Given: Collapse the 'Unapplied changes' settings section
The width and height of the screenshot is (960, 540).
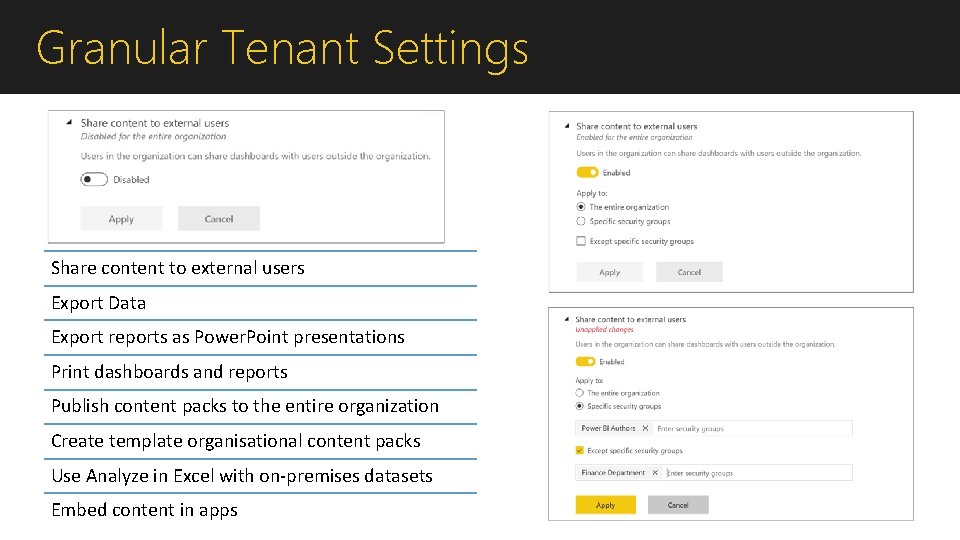Looking at the screenshot, I should pos(566,319).
